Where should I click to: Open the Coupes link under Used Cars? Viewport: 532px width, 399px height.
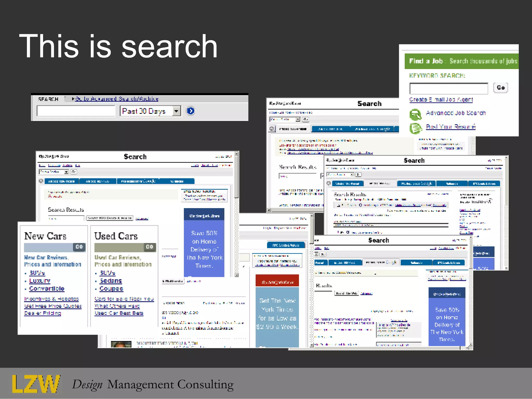(x=111, y=289)
